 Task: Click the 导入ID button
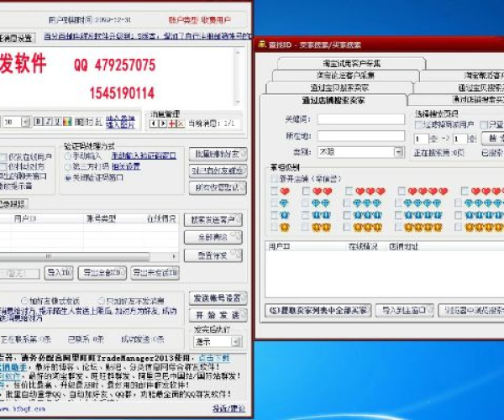pos(59,273)
